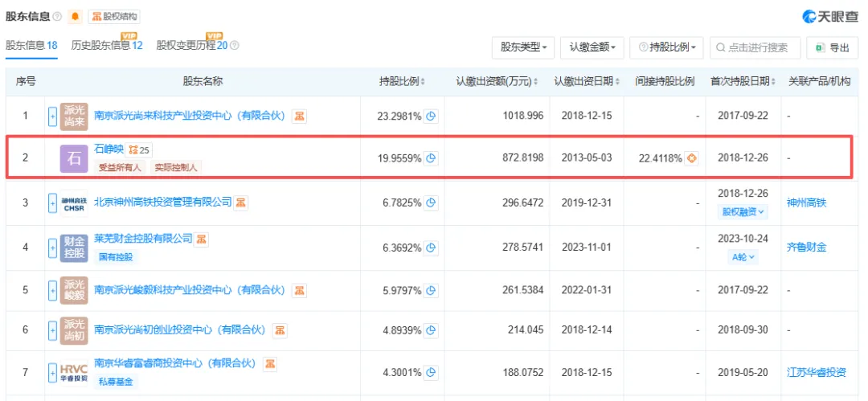
Task: Click the 天眼查 logo
Action: [x=830, y=17]
